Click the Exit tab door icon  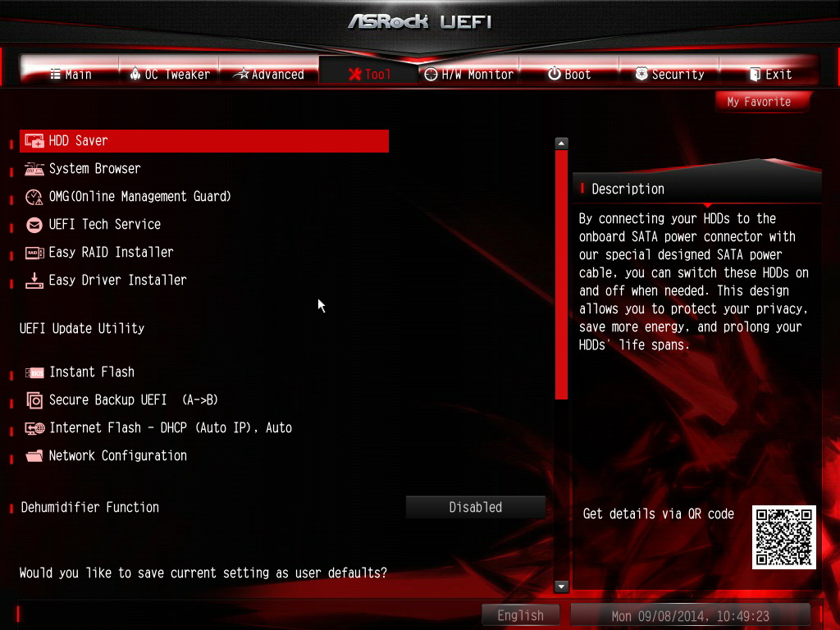tap(755, 75)
